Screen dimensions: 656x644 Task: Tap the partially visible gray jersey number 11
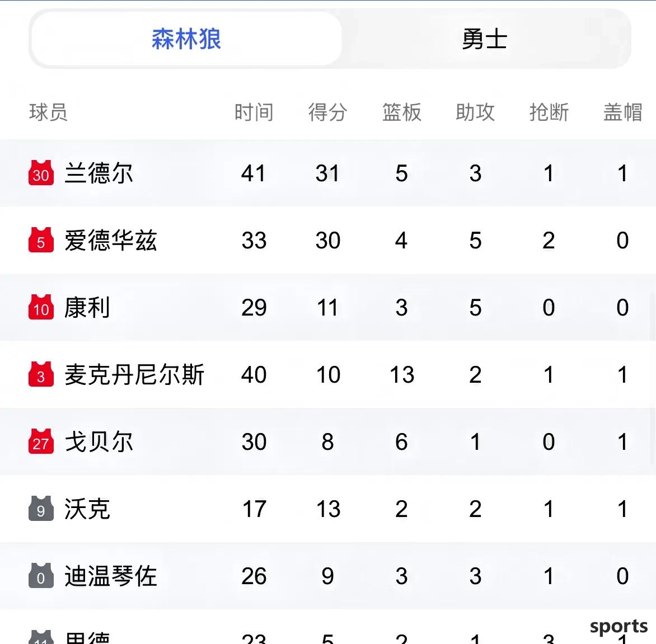point(41,637)
